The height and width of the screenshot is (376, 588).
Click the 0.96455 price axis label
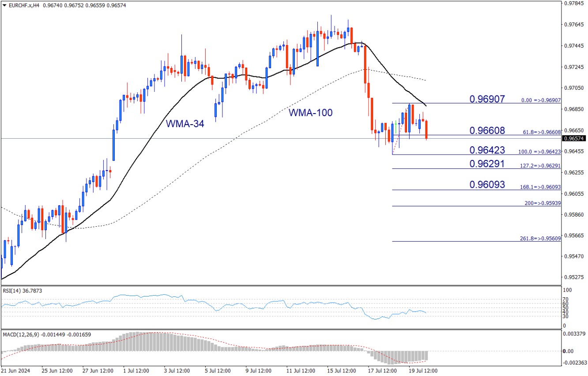(x=575, y=151)
